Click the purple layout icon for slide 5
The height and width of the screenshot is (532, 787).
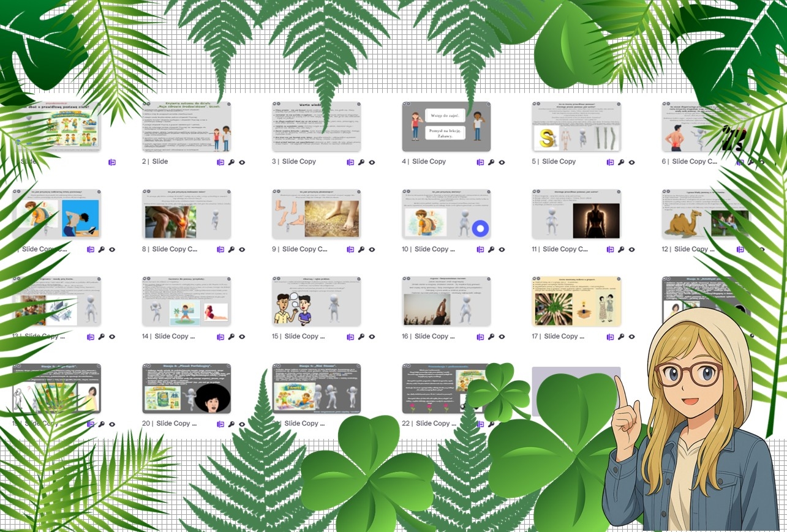click(610, 162)
